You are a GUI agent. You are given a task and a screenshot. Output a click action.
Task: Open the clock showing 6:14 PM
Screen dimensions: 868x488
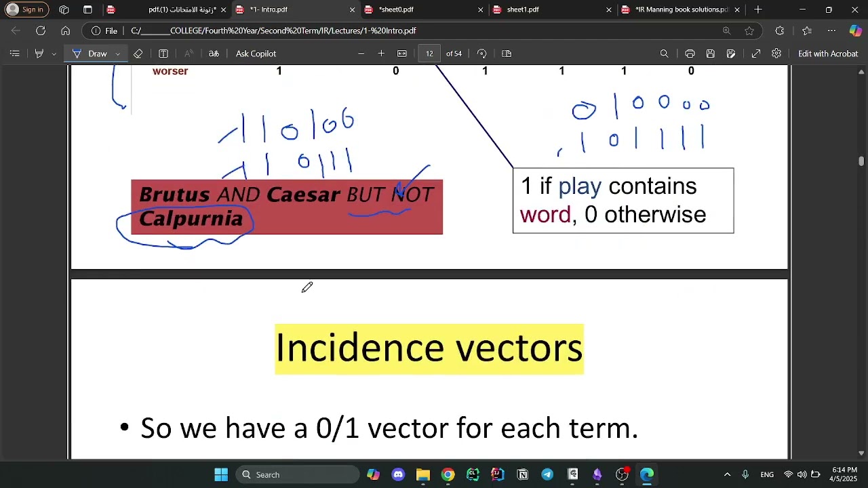click(844, 474)
